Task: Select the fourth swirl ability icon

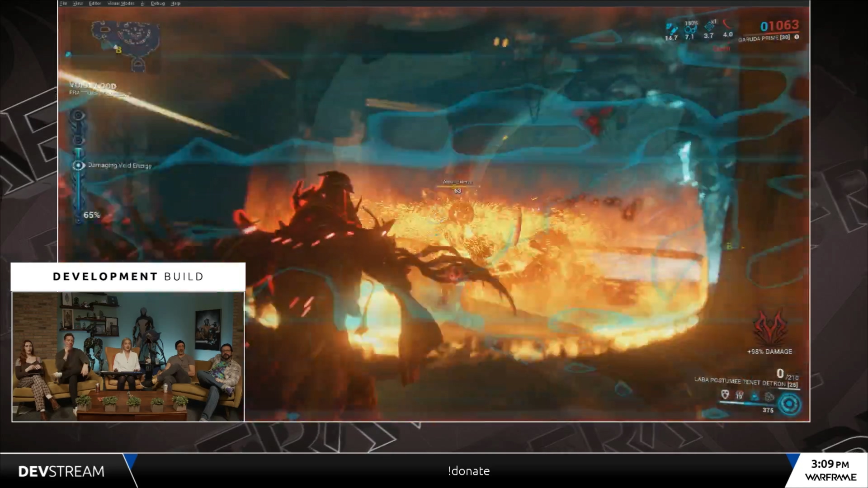Action: click(769, 397)
